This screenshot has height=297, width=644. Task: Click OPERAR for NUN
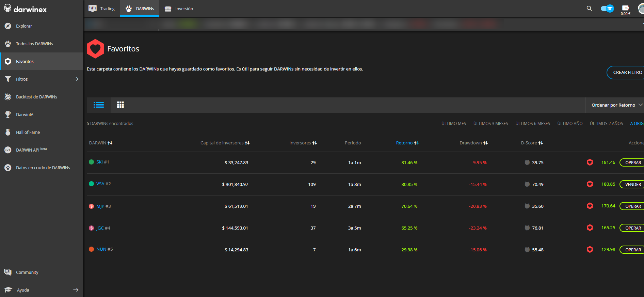[632, 250]
